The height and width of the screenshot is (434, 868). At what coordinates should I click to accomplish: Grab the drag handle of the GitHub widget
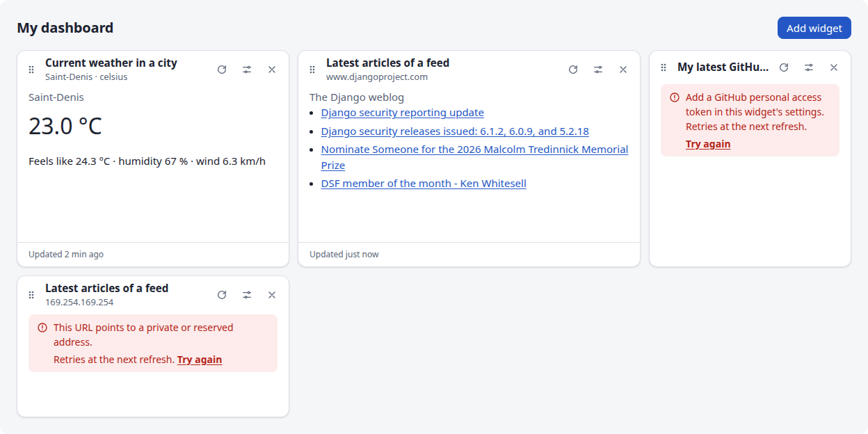pos(664,67)
